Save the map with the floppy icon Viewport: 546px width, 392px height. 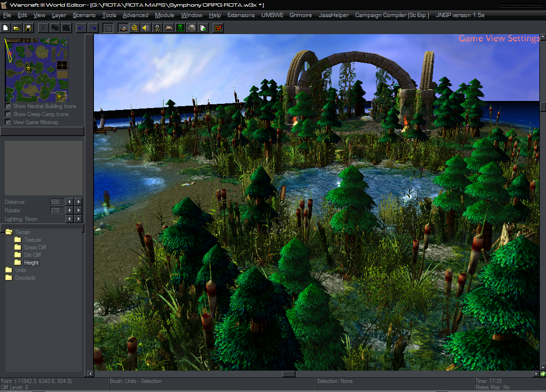28,28
